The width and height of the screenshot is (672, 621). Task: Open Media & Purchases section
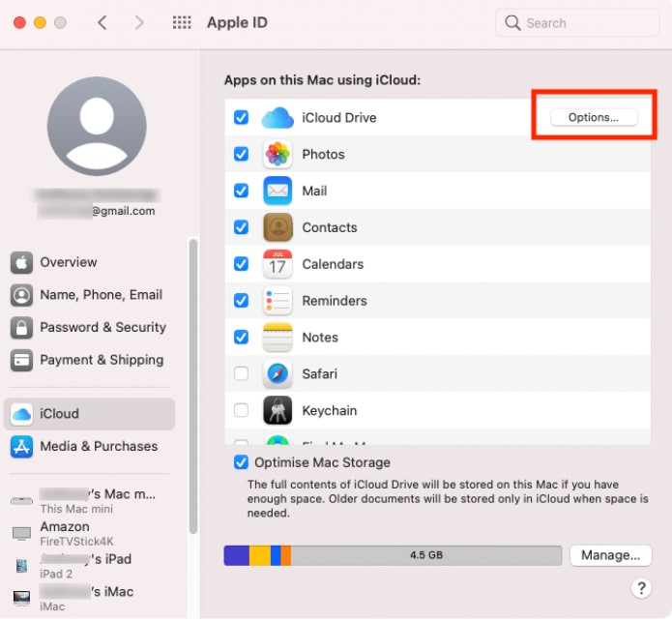pyautogui.click(x=89, y=447)
